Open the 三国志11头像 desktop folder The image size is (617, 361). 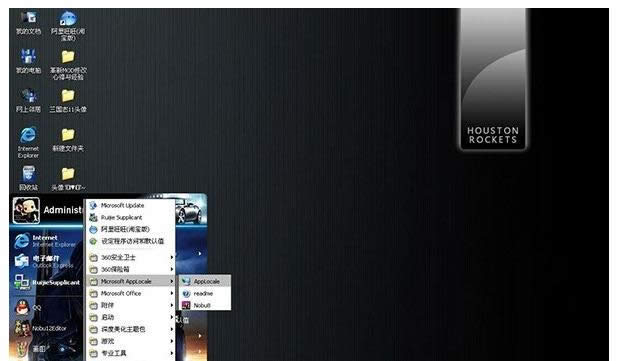coord(68,101)
